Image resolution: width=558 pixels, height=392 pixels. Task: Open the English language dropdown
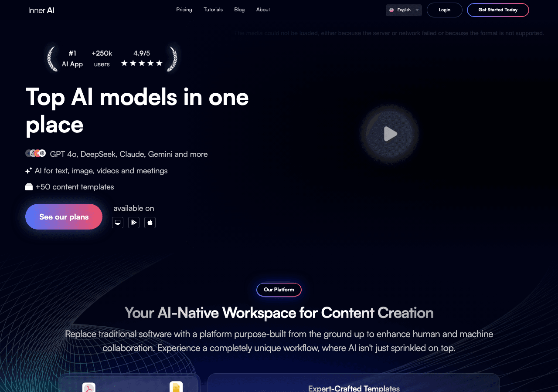tap(404, 10)
